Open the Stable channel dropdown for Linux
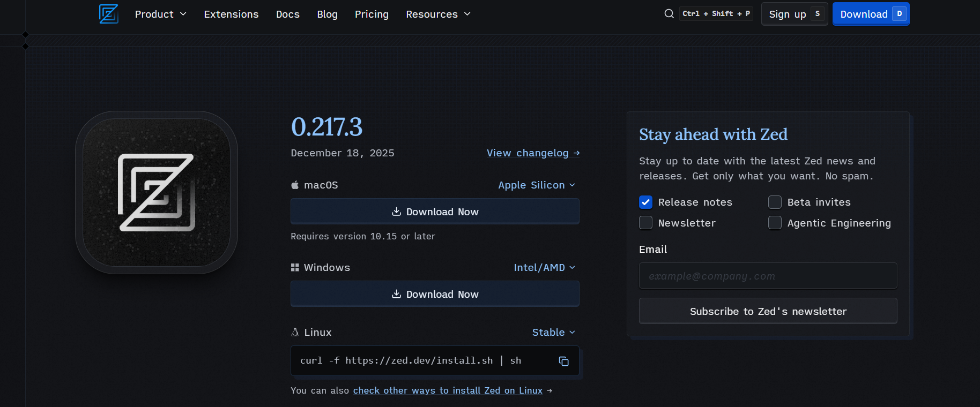The height and width of the screenshot is (407, 980). coord(553,333)
